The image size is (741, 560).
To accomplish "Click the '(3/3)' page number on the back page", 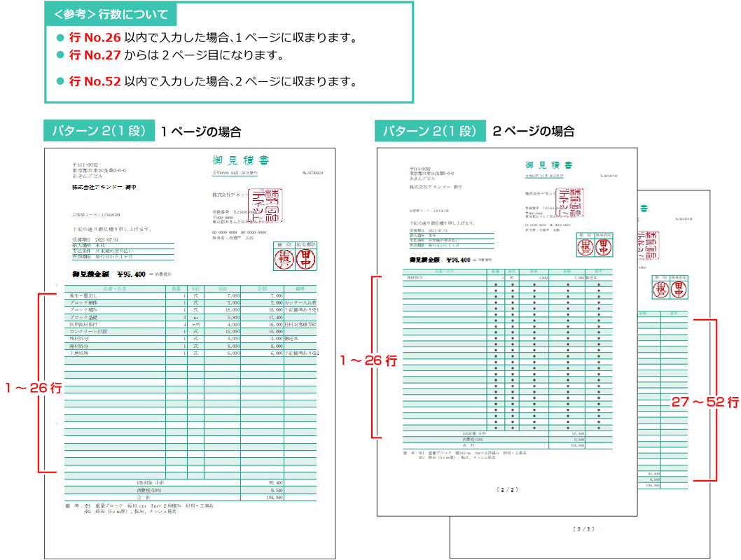I will point(583,528).
